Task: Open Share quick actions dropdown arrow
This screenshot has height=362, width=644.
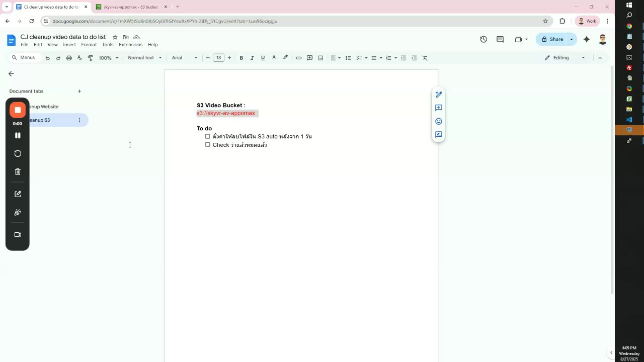Action: tap(572, 39)
